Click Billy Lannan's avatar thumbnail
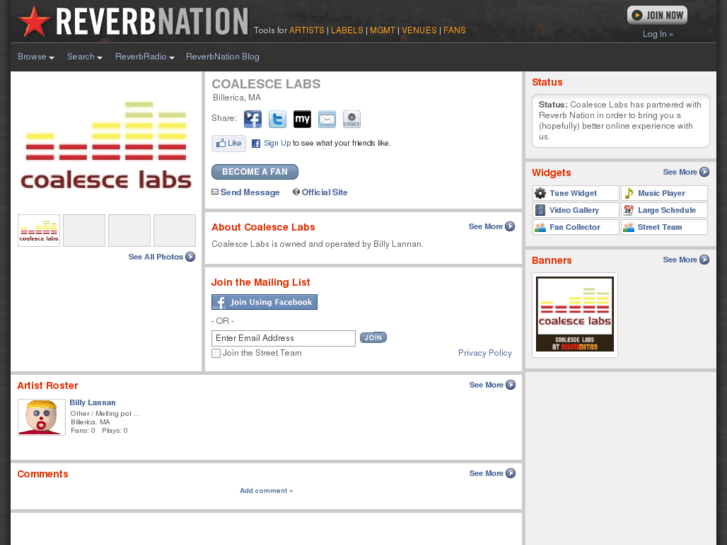Viewport: 727px width, 545px height. pos(42,417)
